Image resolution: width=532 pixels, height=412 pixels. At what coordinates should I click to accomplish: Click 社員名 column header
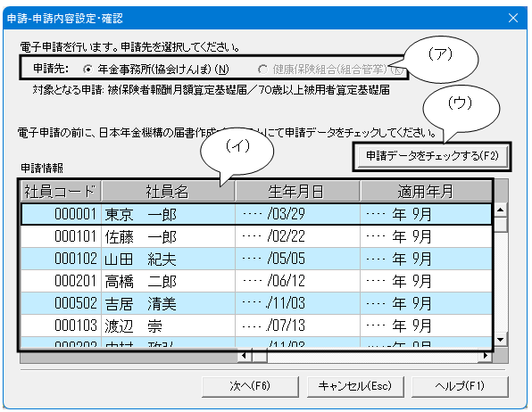click(169, 192)
